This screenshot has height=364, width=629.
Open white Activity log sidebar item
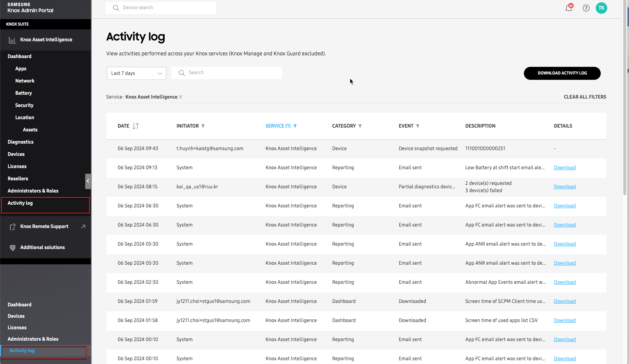pos(20,203)
